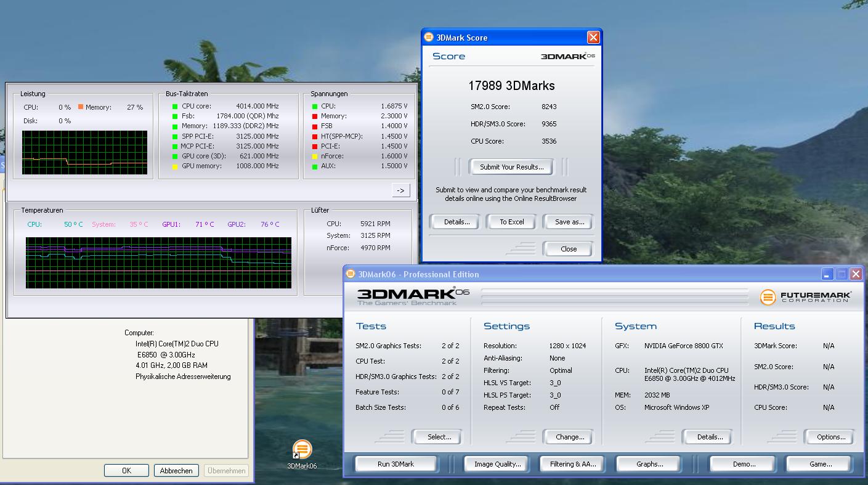Screen dimensions: 868x485
Task: Click the 3DMark06 Gamers' Benchmark logo
Action: pos(413,296)
